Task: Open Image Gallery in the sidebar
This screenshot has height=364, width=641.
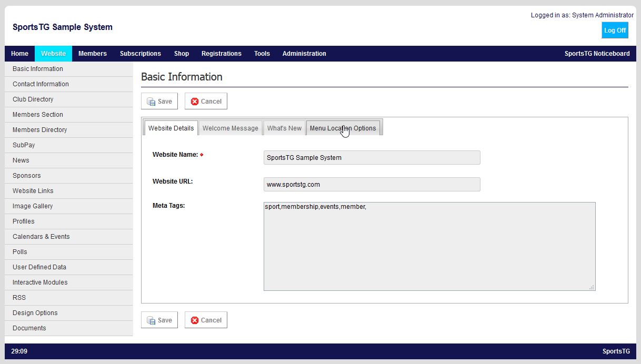Action: (x=68, y=206)
